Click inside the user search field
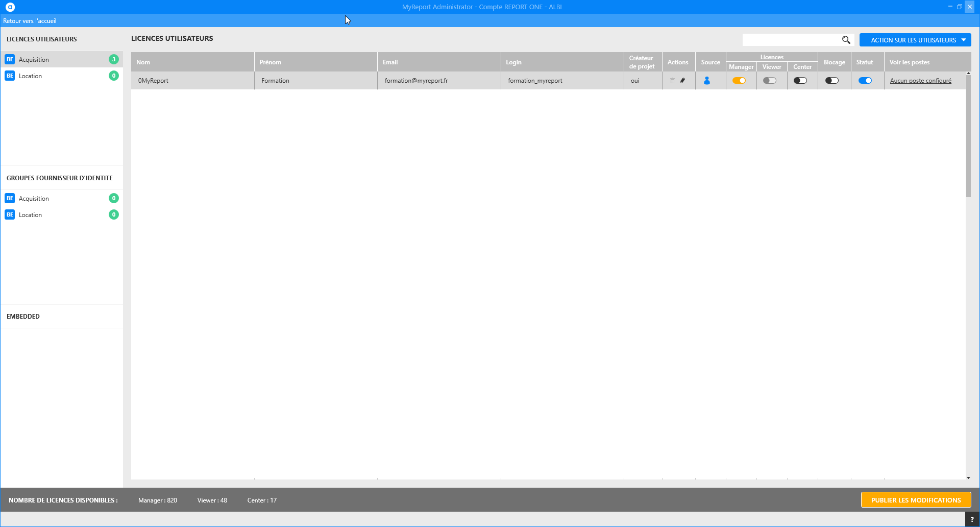The image size is (980, 527). click(x=791, y=40)
